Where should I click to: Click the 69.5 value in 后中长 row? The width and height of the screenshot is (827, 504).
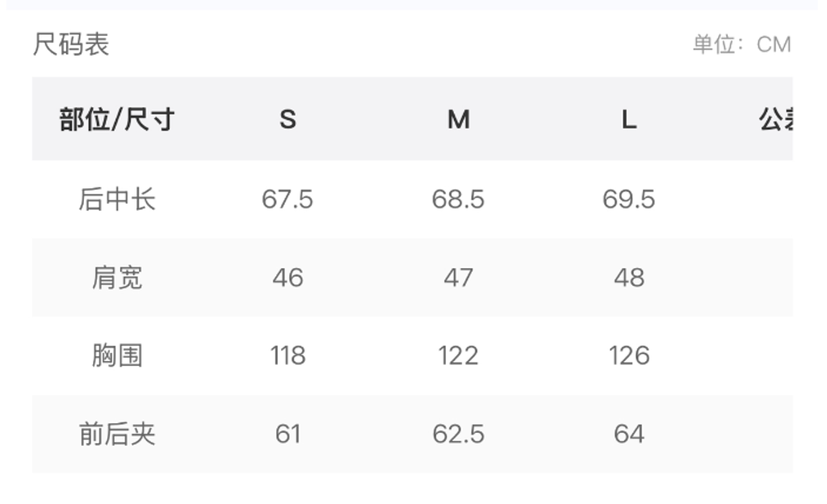tap(628, 199)
